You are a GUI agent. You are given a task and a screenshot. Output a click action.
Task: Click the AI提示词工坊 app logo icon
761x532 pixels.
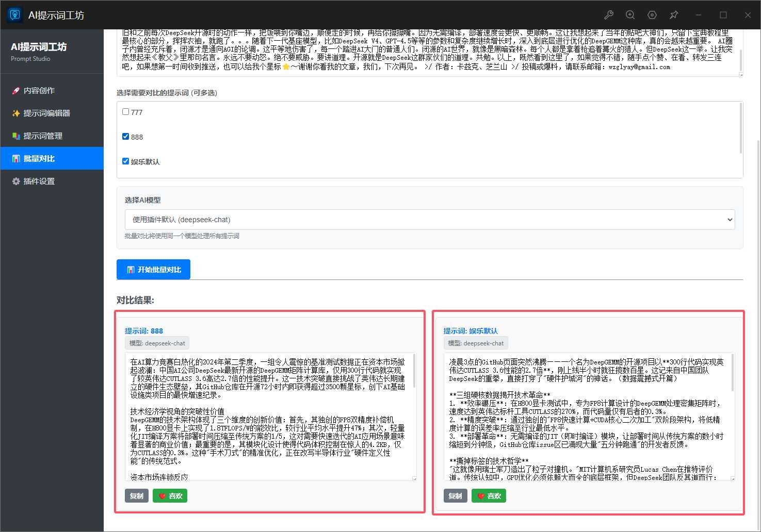[x=15, y=15]
